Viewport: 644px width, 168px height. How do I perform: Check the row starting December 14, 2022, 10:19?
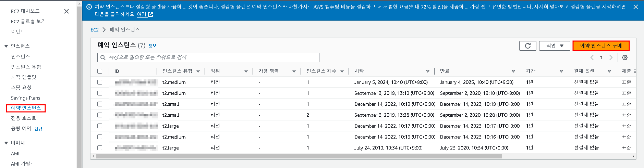(x=100, y=104)
